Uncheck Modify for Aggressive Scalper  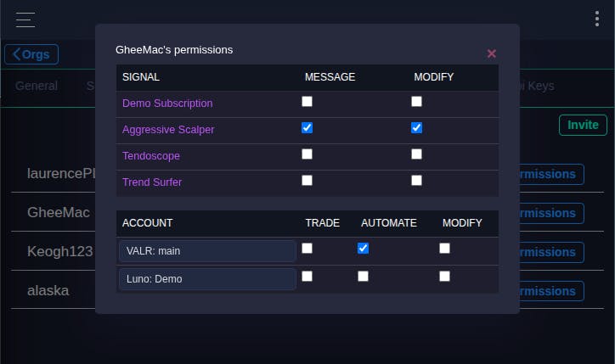point(416,128)
